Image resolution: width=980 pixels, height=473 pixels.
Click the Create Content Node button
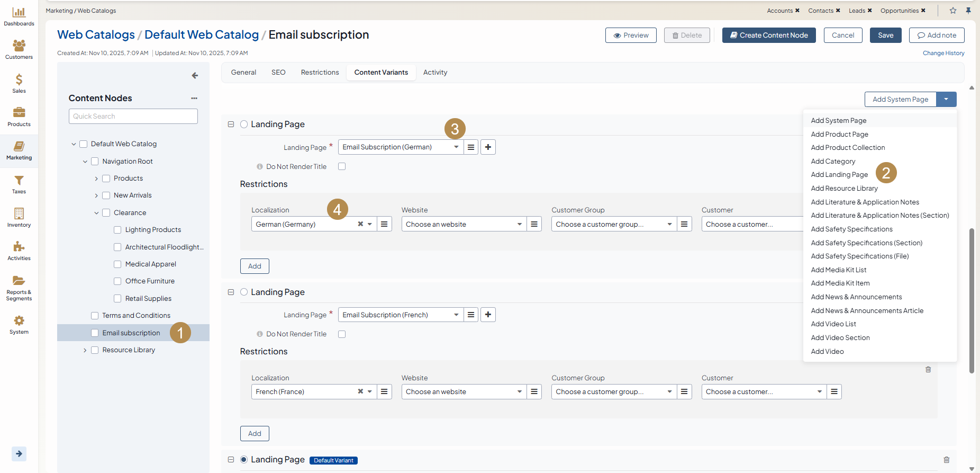tap(768, 35)
